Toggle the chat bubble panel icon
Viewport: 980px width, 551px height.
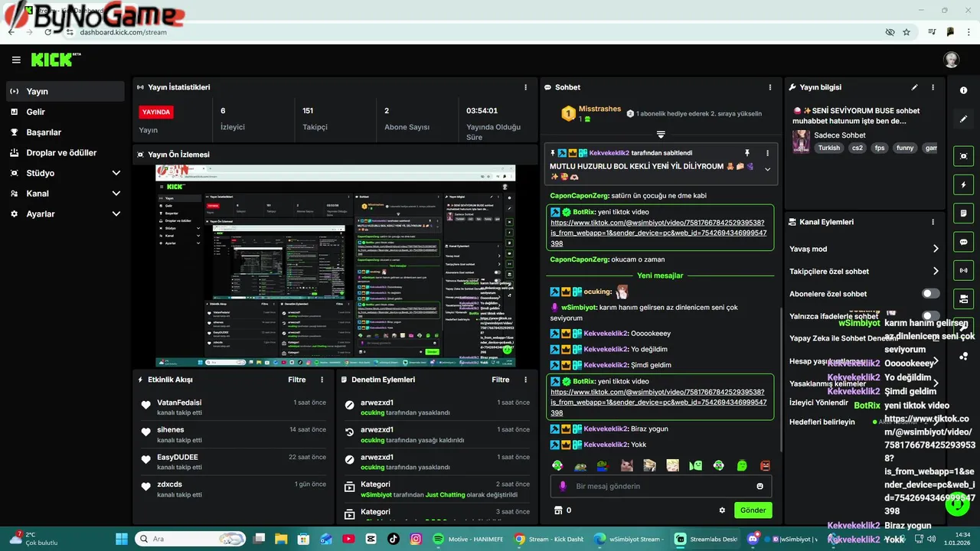pos(963,242)
